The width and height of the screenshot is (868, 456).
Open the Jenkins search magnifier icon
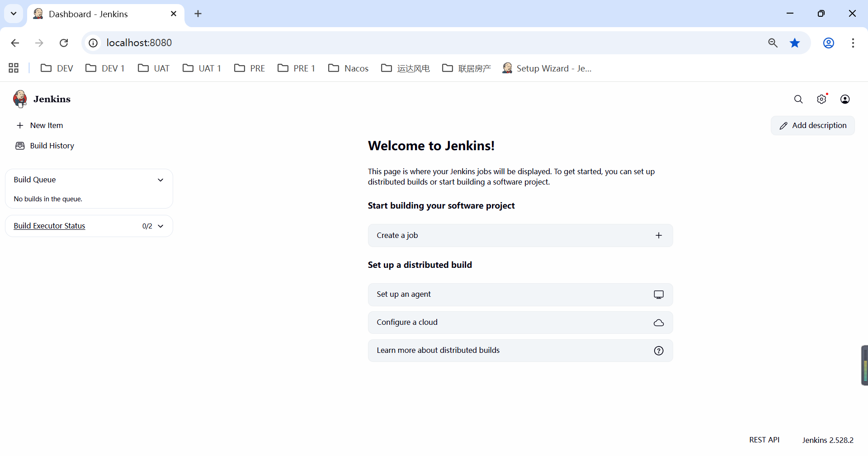[798, 99]
